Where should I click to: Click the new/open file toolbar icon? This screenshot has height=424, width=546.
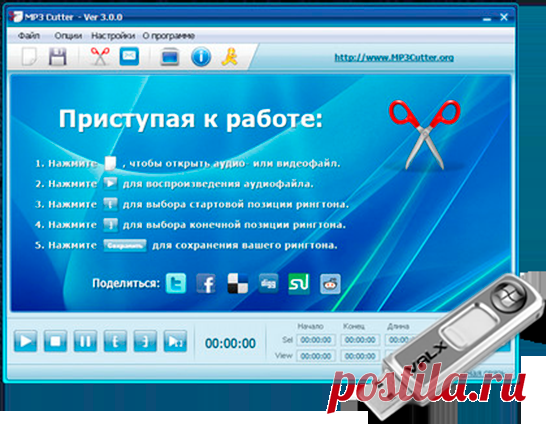tap(30, 56)
